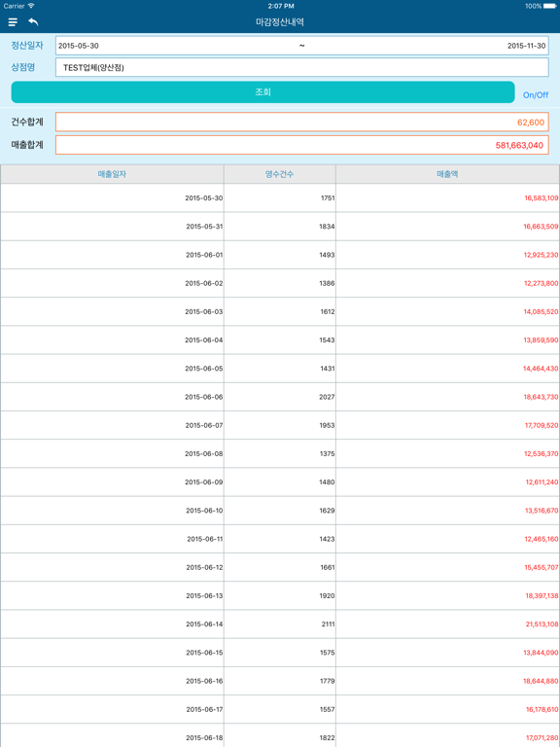Click sales amount 14,085,520

click(541, 311)
